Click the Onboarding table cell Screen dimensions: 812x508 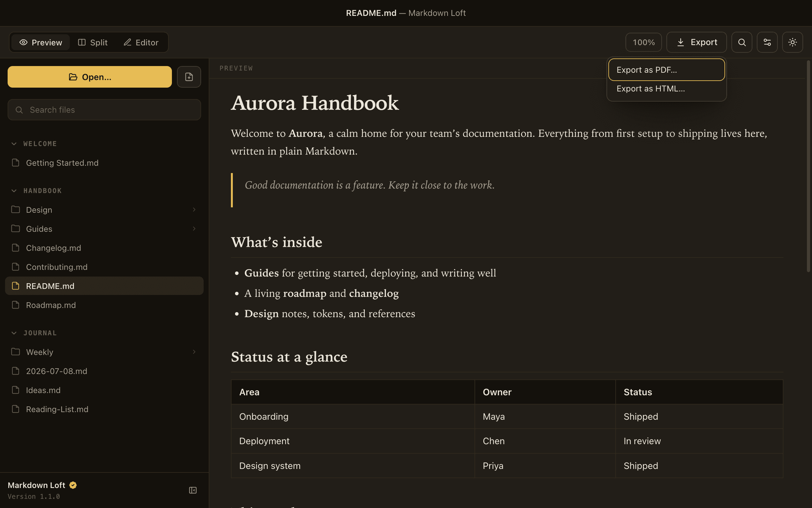[353, 417]
